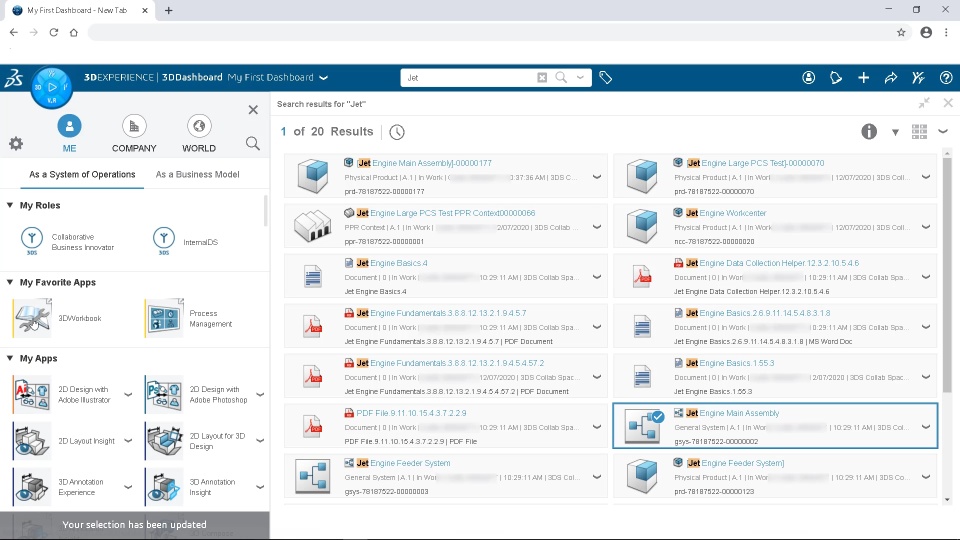Open the notifications tag icon in top bar
The image size is (960, 540).
(836, 78)
